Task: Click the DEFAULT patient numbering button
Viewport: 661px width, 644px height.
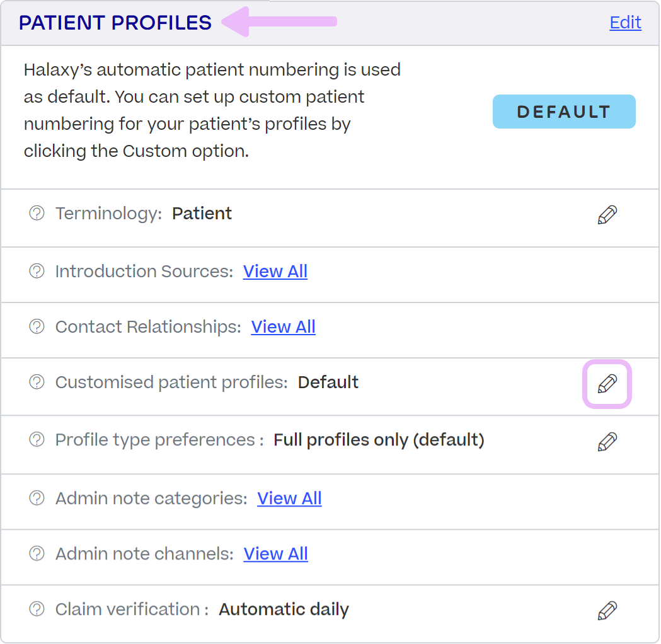Action: click(x=563, y=112)
